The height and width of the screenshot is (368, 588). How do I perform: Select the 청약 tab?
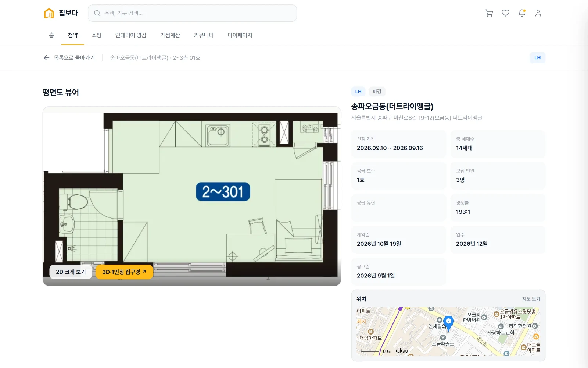[73, 35]
